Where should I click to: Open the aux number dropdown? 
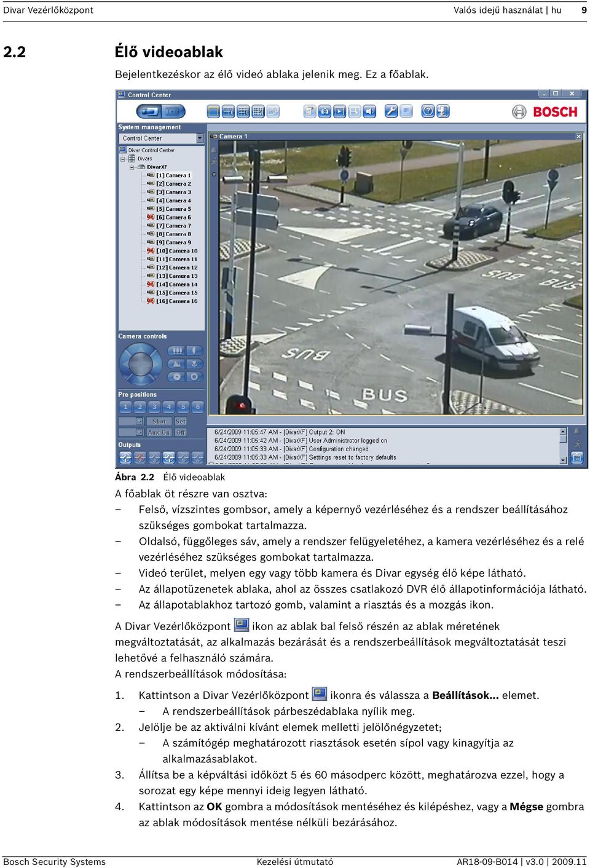coord(140,433)
